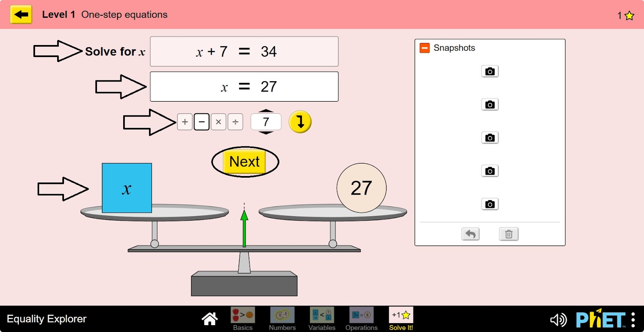Take a snapshot with the first camera icon
Viewport: 644px width, 332px height.
click(x=489, y=72)
